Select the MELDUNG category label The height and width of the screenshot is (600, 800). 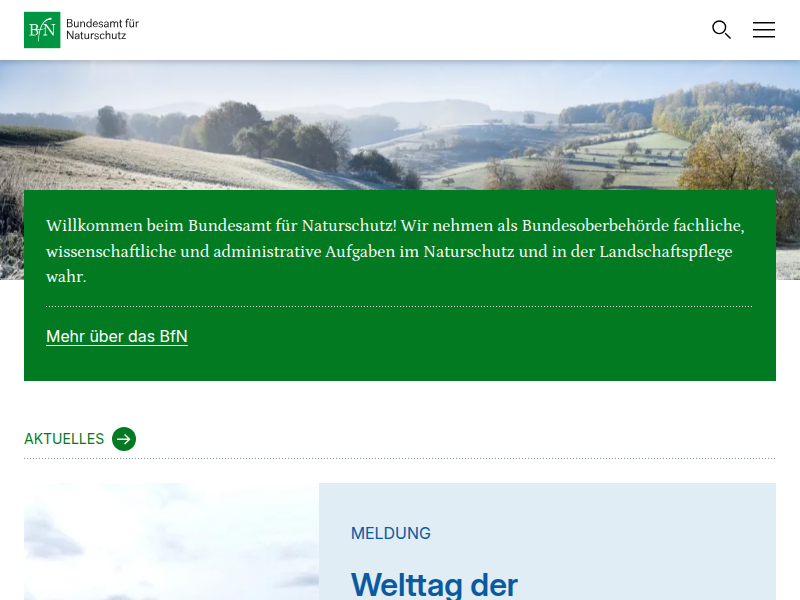pyautogui.click(x=391, y=534)
